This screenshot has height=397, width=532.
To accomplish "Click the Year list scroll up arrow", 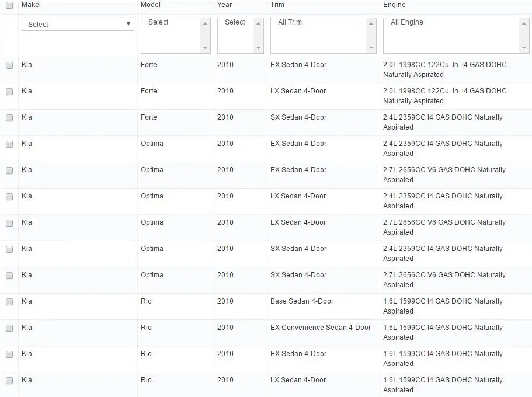I will coord(258,23).
